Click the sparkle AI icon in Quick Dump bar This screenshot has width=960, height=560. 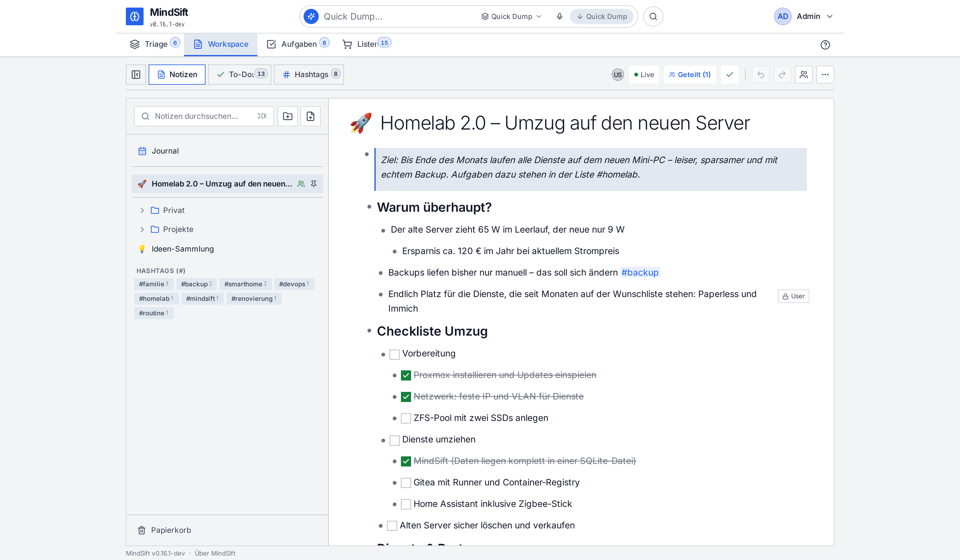point(311,16)
